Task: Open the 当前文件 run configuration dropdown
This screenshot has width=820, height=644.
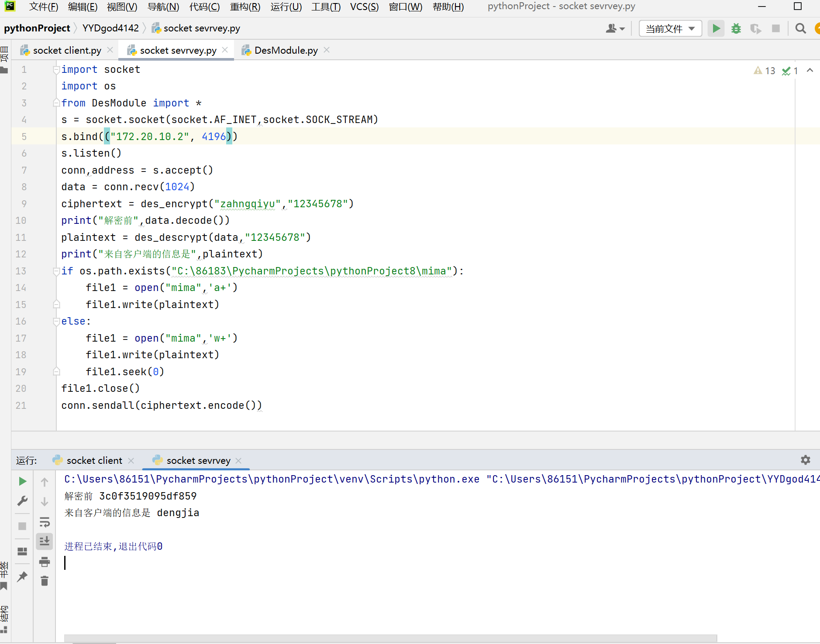Action: [670, 29]
